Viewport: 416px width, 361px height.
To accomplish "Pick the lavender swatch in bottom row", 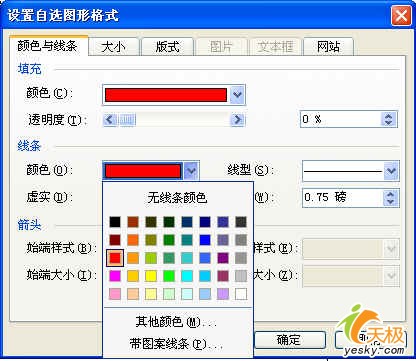I will pos(223,294).
